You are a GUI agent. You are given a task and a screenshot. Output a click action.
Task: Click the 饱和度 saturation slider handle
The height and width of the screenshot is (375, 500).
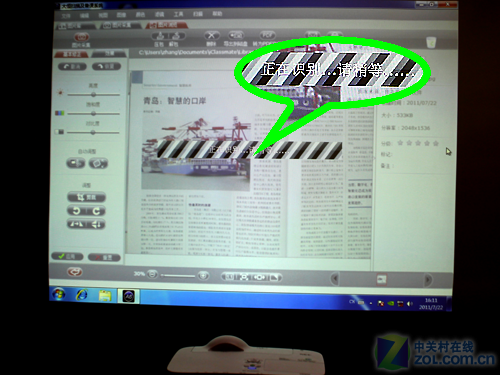(94, 114)
